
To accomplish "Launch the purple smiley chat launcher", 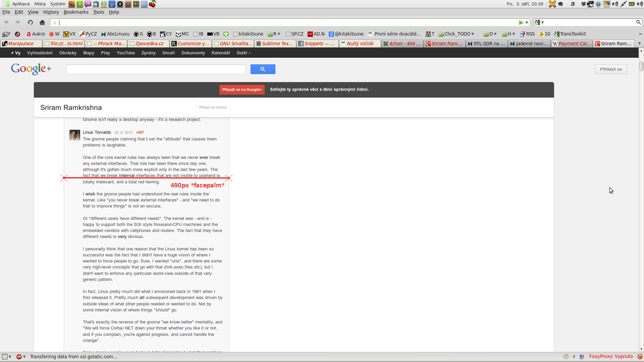I will [88, 4].
